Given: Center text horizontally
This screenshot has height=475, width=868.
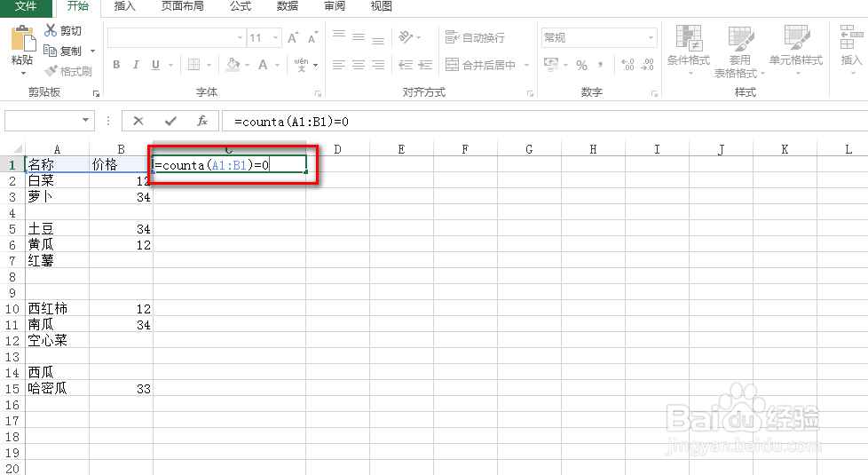Looking at the screenshot, I should tap(359, 65).
